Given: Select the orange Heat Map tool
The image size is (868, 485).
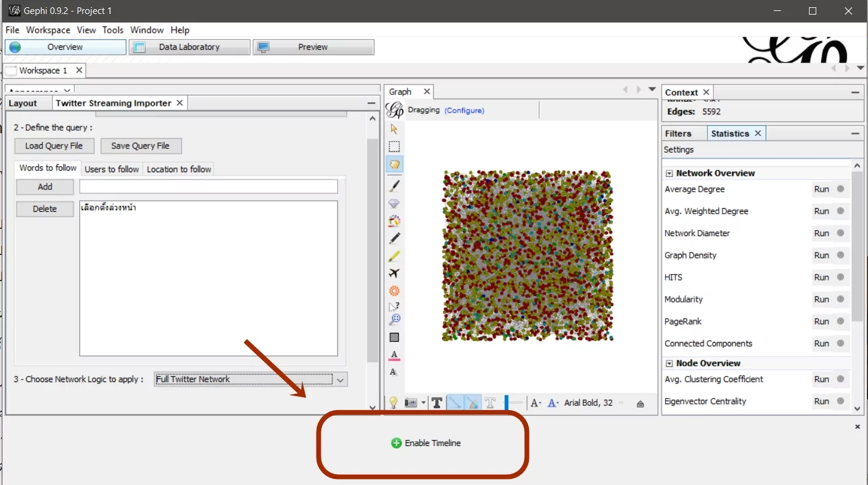Looking at the screenshot, I should (394, 291).
